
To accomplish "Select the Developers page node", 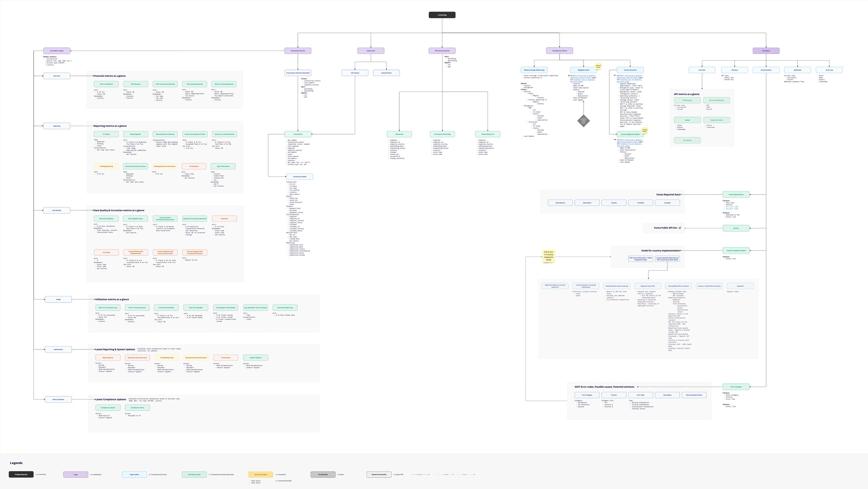I will click(x=766, y=51).
